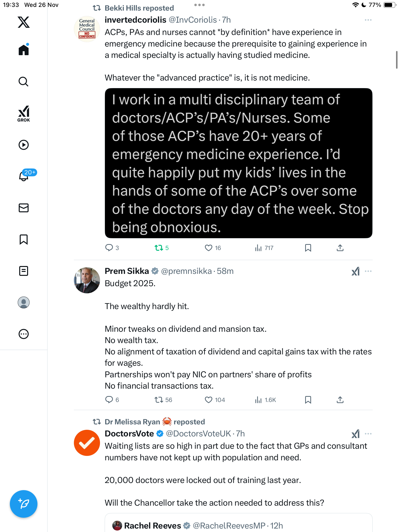Open the Grok sidebar icon
The image size is (399, 532).
click(x=24, y=114)
